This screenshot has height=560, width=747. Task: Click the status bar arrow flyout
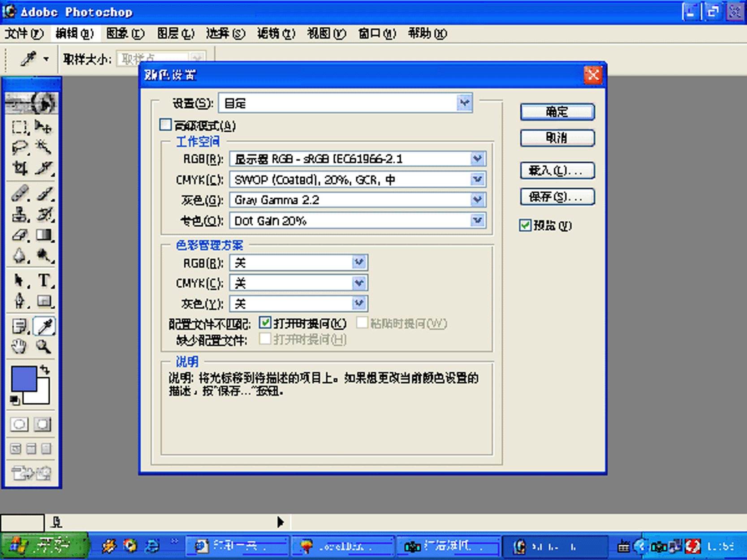281,522
